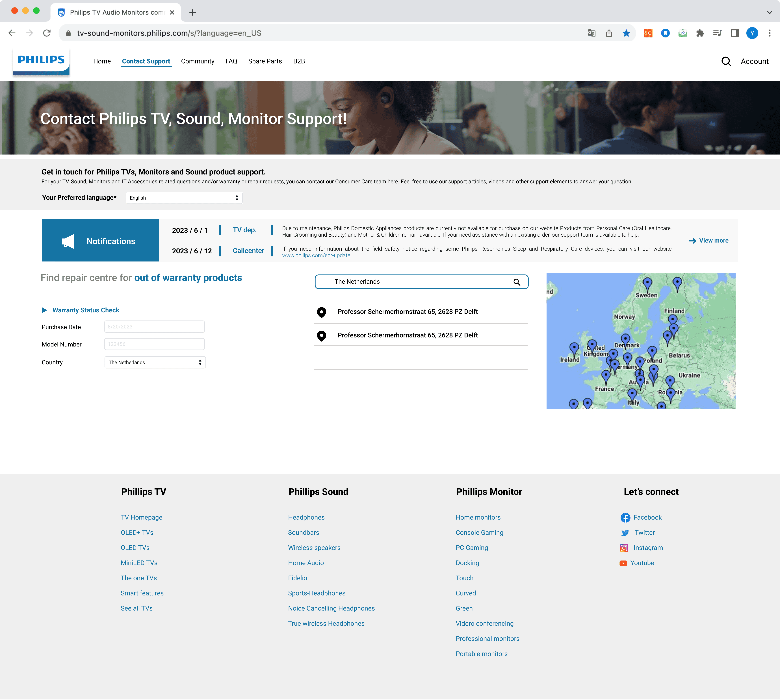
Task: Click the second Delft address pin icon
Action: click(321, 336)
